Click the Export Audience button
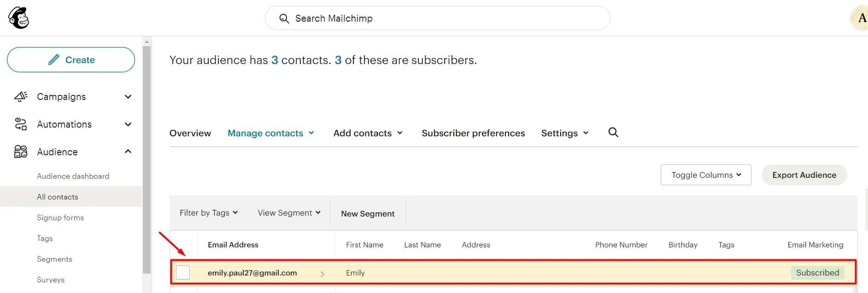This screenshot has width=868, height=293. [804, 175]
